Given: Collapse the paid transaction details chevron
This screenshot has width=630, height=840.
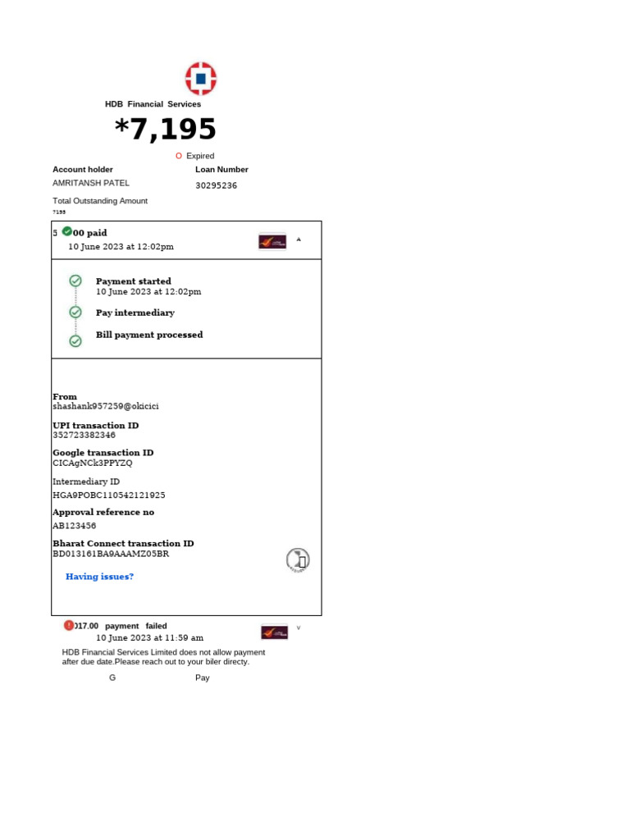Looking at the screenshot, I should [299, 240].
